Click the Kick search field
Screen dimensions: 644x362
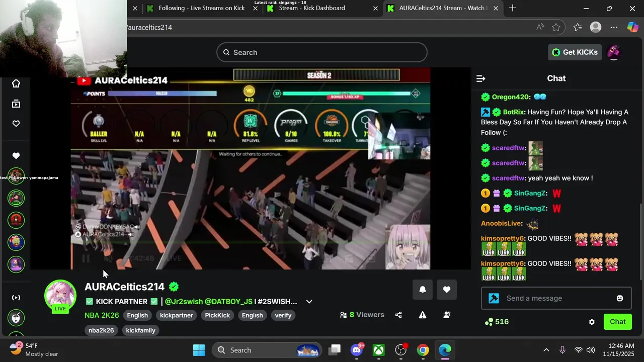coord(322,52)
